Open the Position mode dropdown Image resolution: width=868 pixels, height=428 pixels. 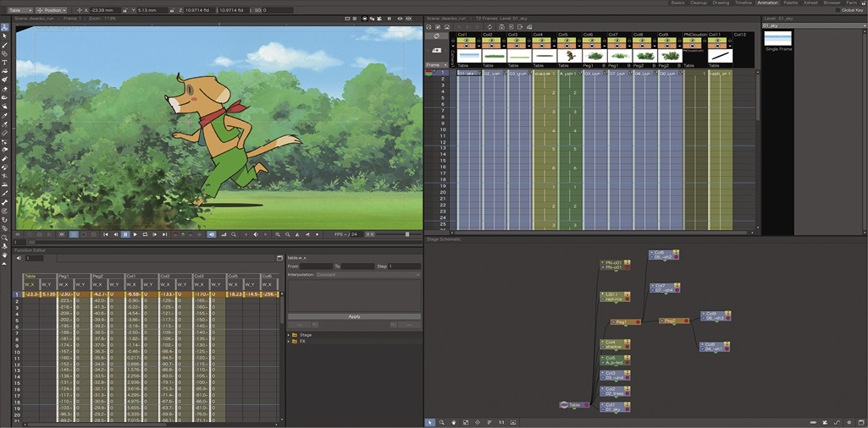click(51, 10)
